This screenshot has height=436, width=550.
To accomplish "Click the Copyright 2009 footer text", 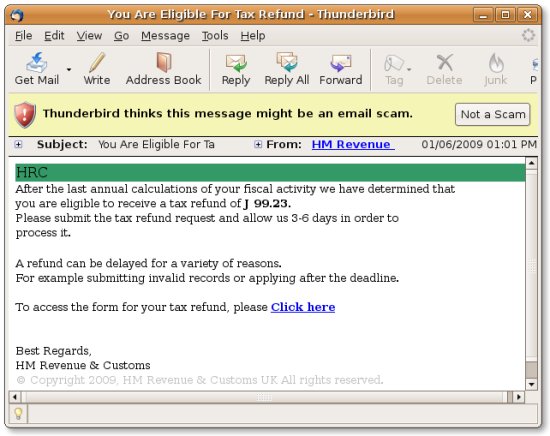I will tap(200, 380).
